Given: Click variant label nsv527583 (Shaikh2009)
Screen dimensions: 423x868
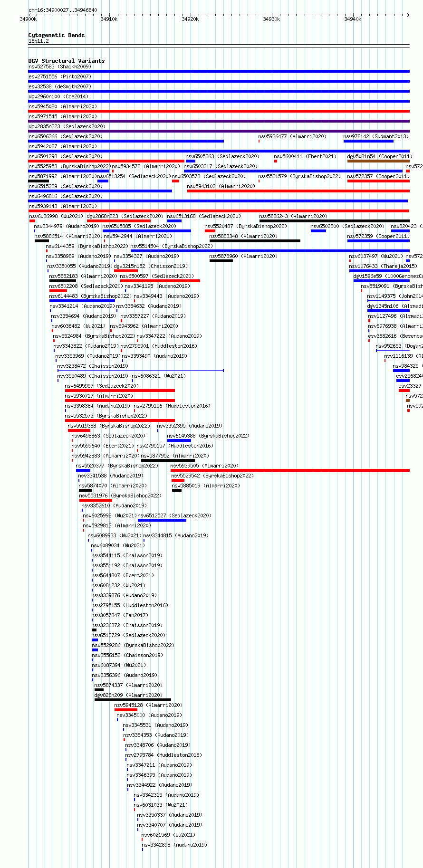Looking at the screenshot, I should pos(59,67).
